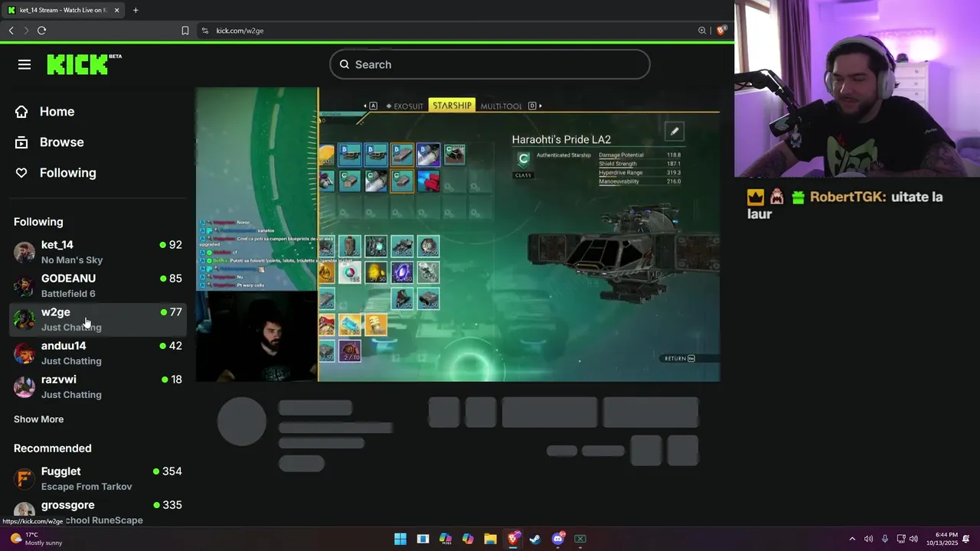Open a new browser tab with plus

pyautogui.click(x=136, y=10)
